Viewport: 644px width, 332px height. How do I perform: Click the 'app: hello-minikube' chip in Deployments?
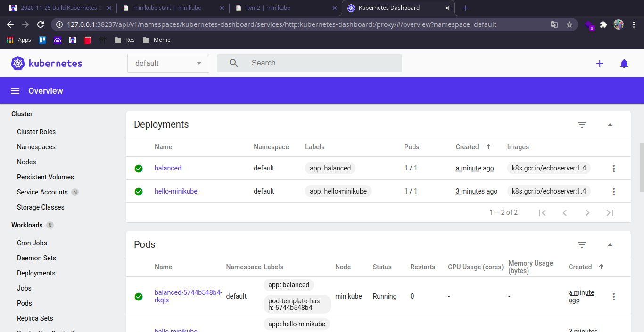pos(338,191)
